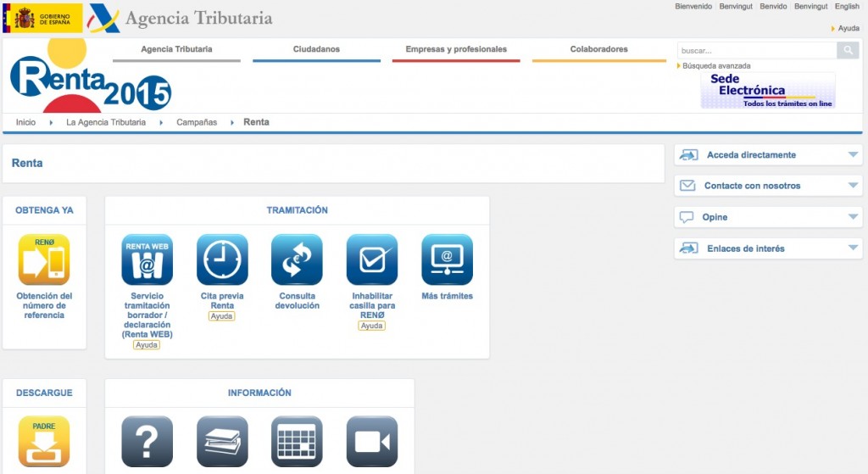
Task: Open Inhabilitar casilla para RENØ text link
Action: pyautogui.click(x=372, y=305)
